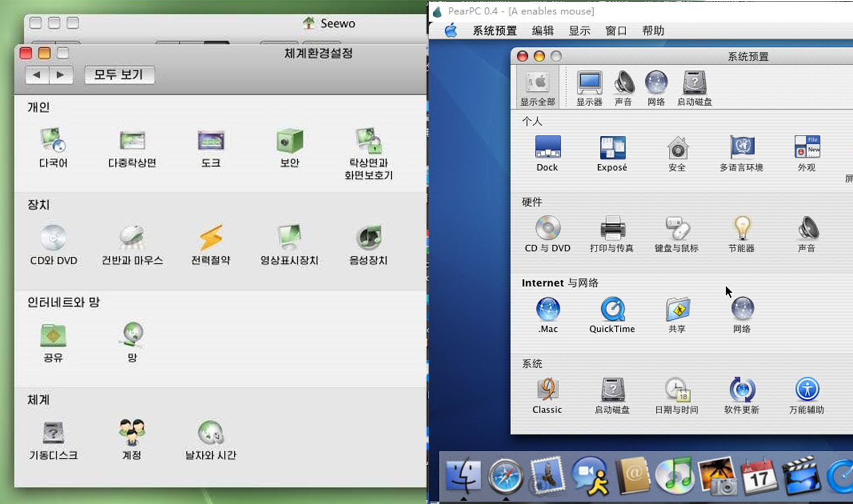This screenshot has height=504, width=853.
Task: Click 声音 sound icon in the top toolbar
Action: (x=623, y=88)
